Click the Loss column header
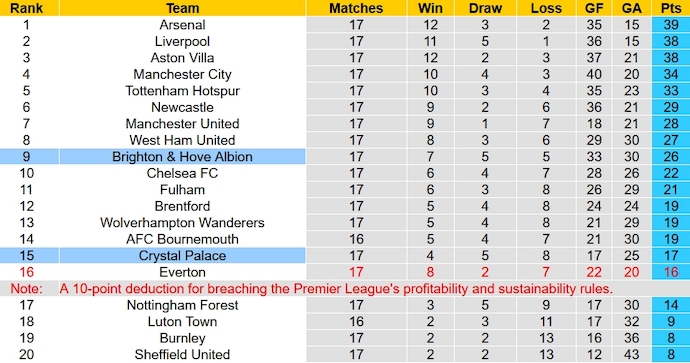The width and height of the screenshot is (690, 363). tap(546, 8)
